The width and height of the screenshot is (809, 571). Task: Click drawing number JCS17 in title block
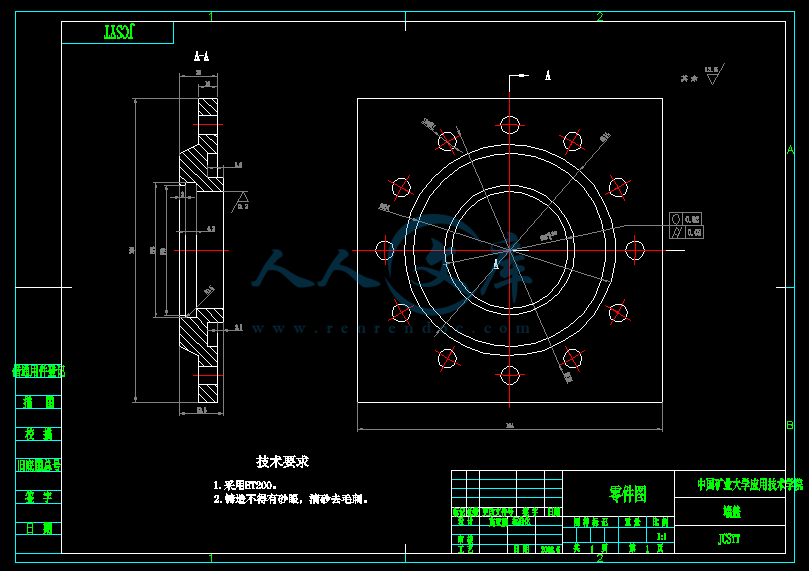(729, 539)
